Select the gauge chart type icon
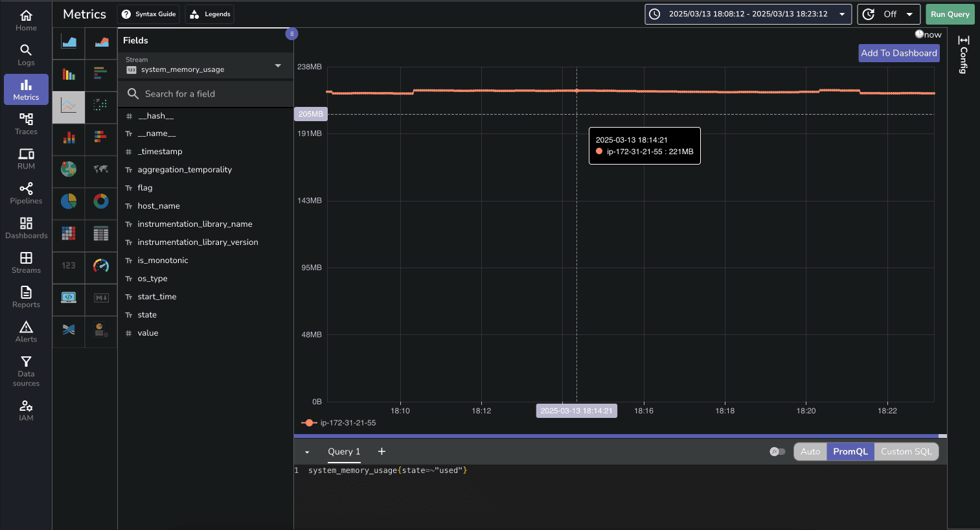Viewport: 980px width, 530px height. [x=101, y=266]
